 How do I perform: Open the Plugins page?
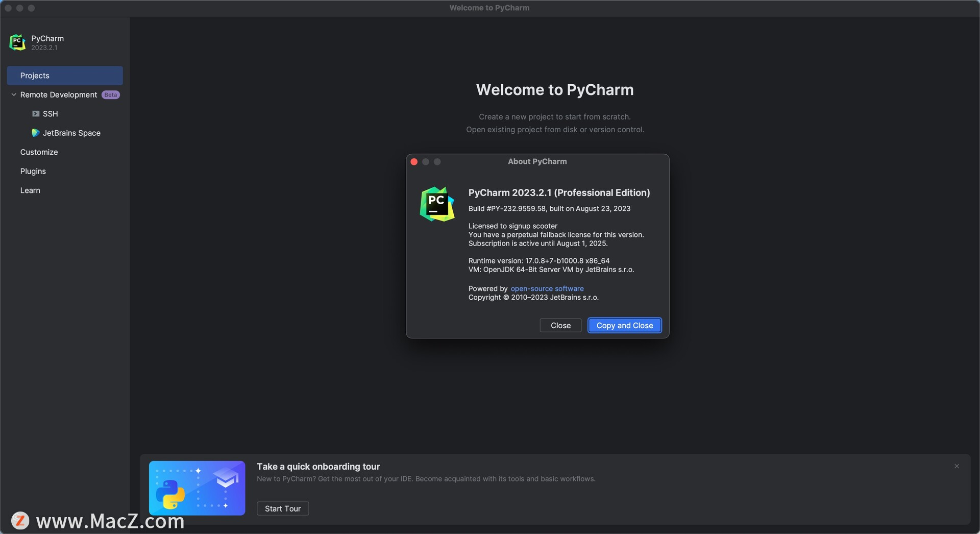(x=33, y=171)
